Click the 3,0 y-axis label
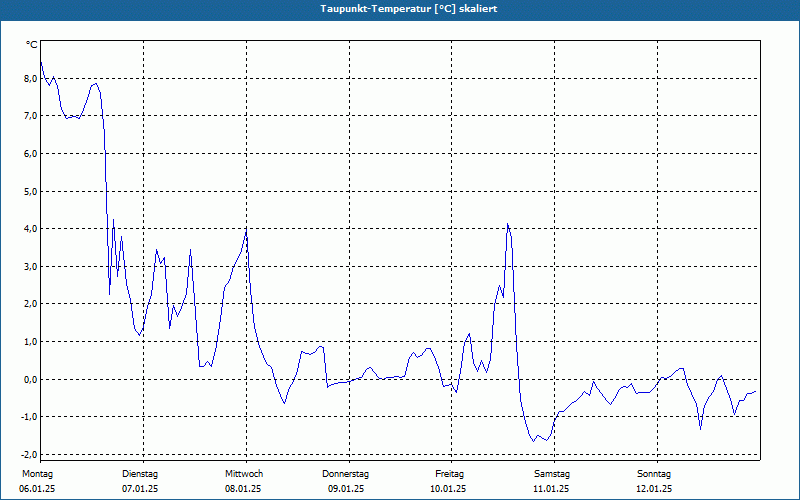 coord(31,266)
